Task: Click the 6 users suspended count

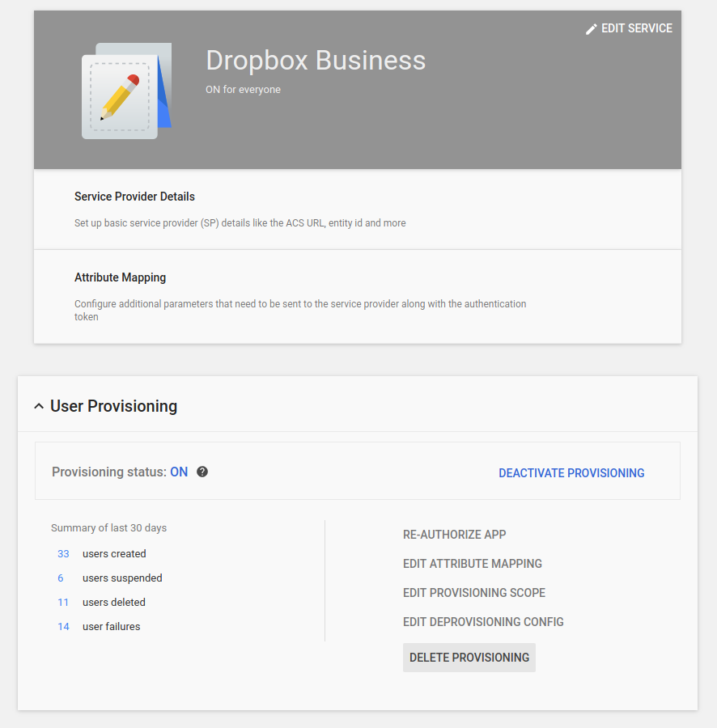Action: (x=61, y=578)
